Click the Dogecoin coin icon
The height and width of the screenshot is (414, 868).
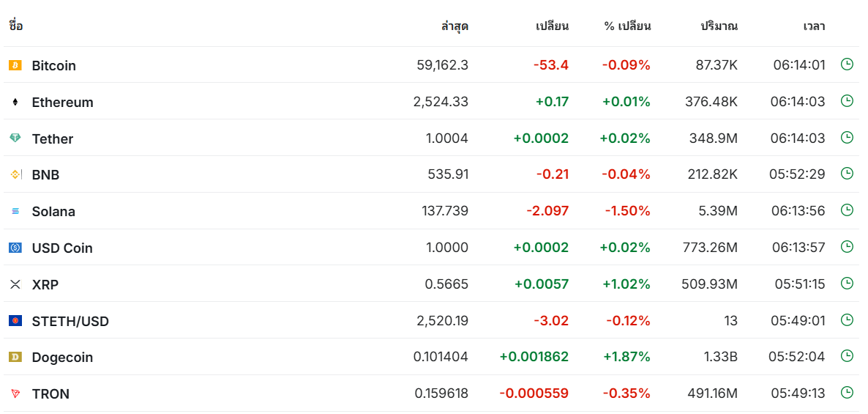(15, 357)
